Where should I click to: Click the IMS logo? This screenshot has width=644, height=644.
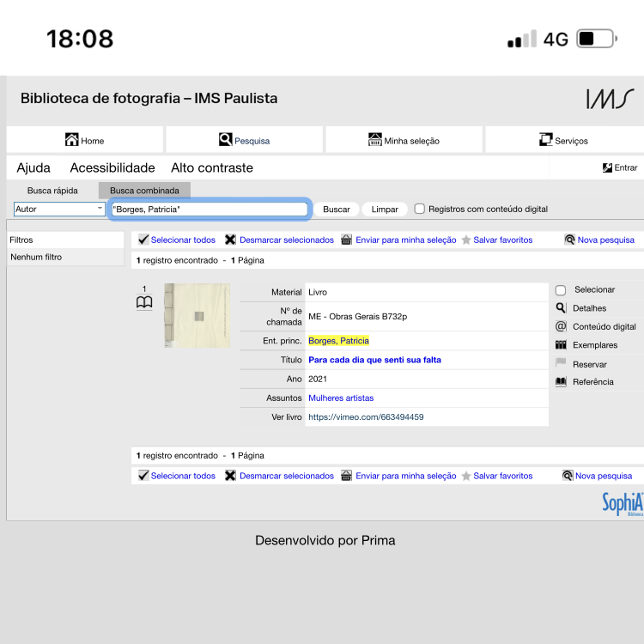point(610,99)
